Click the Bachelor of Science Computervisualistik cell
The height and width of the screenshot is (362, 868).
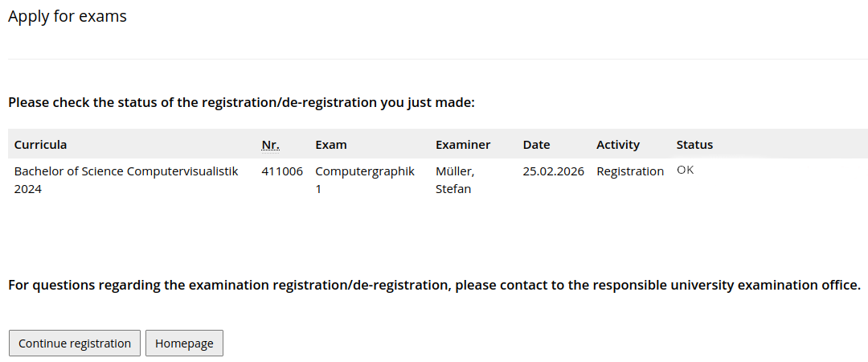(126, 180)
